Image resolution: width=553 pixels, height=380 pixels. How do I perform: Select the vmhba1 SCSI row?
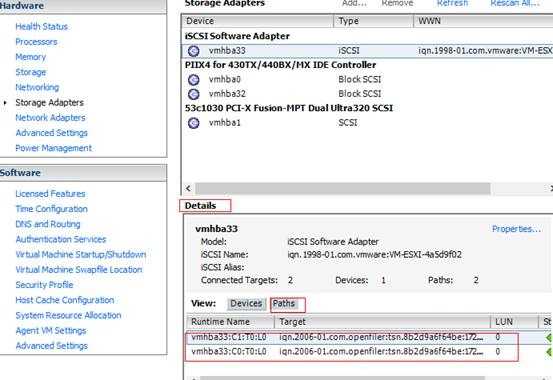pos(368,123)
